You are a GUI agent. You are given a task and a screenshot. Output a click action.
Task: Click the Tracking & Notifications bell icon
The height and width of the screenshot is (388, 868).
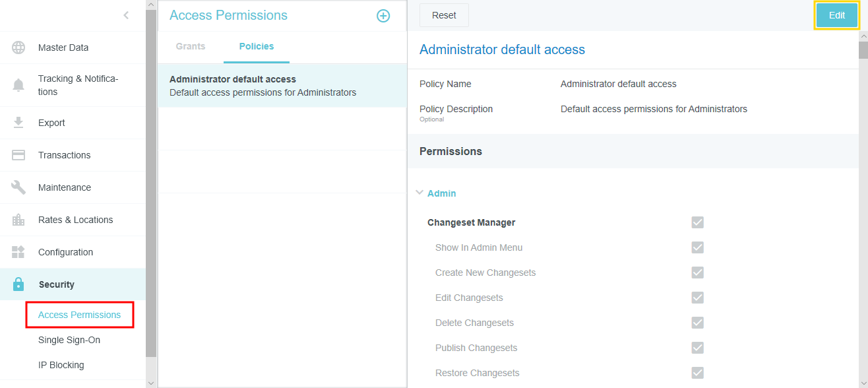[x=18, y=85]
